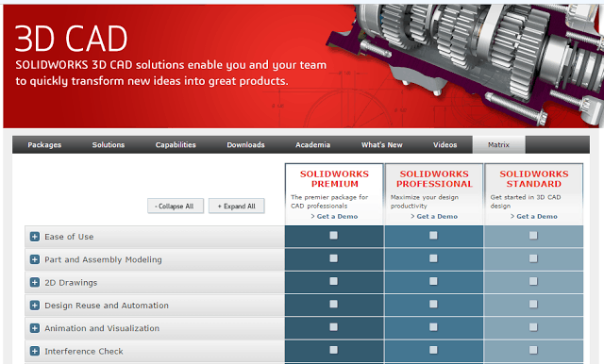The height and width of the screenshot is (364, 604).
Task: Expand Design Reuse and Automation row
Action: 35,306
